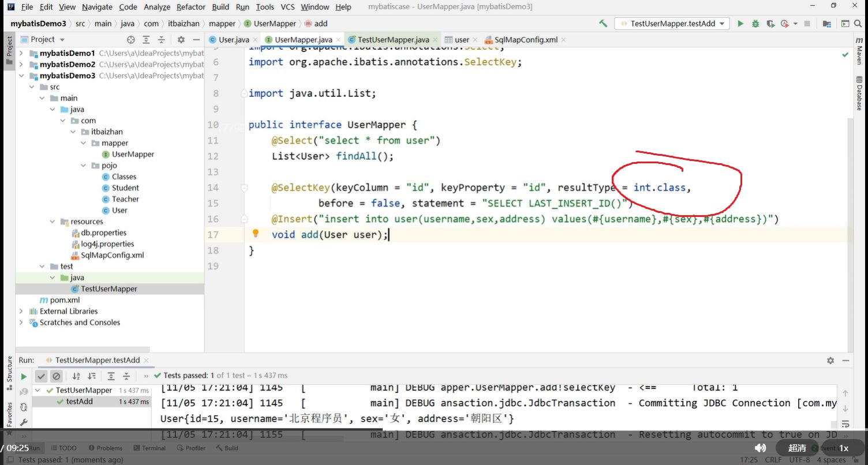Click the lightbulb intention icon on line 17
868x465 pixels.
[x=256, y=234]
